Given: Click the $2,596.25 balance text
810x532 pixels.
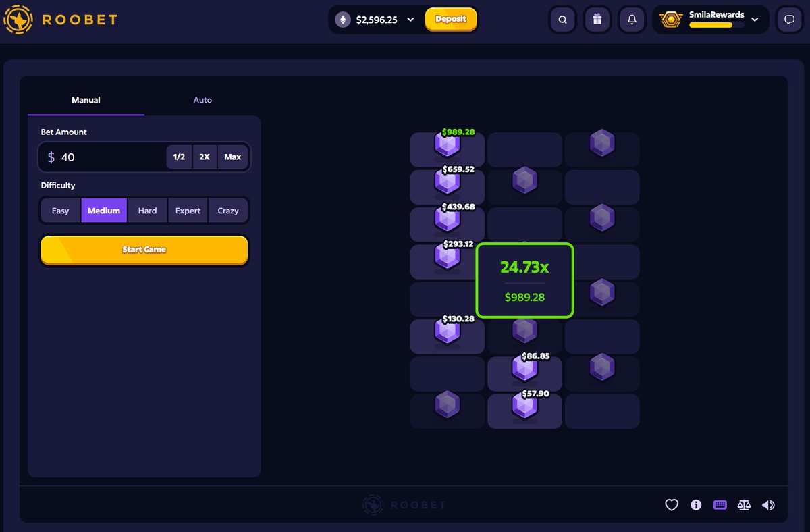Looking at the screenshot, I should [377, 20].
